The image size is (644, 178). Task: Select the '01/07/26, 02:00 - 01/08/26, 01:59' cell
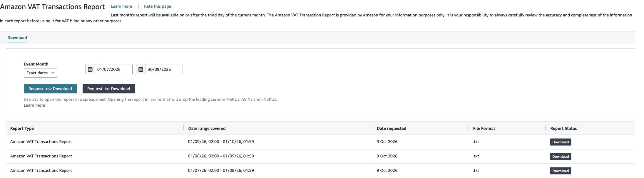(x=221, y=170)
